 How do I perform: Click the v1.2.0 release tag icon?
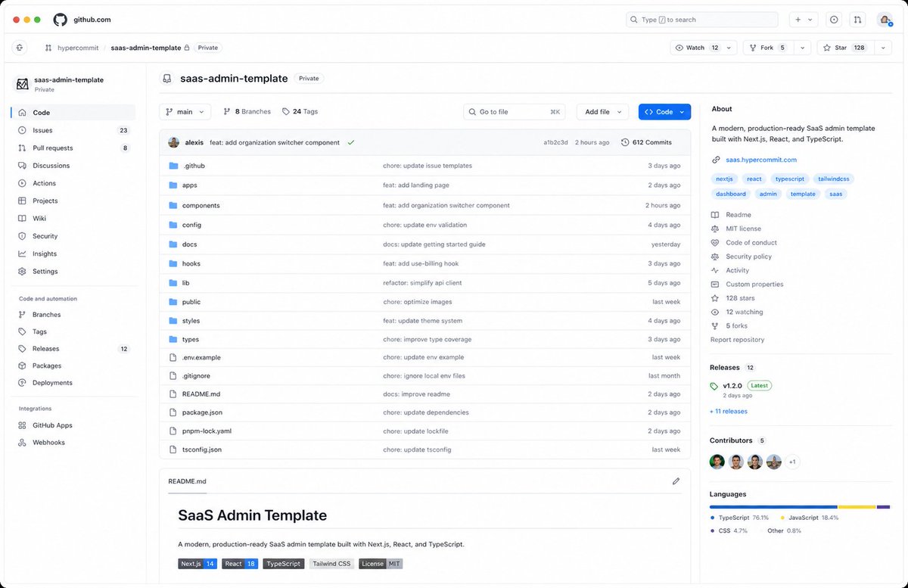coord(714,386)
